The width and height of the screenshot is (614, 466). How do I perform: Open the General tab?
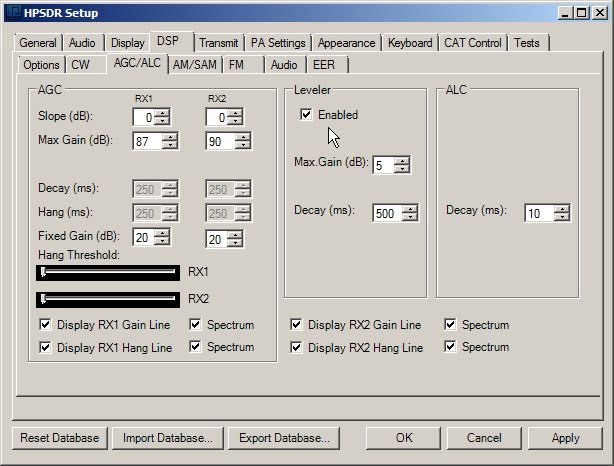tap(38, 43)
